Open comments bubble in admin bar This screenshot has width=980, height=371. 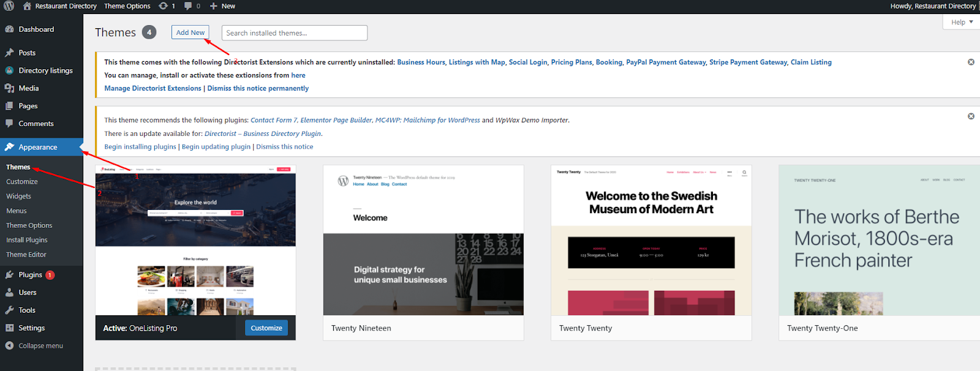click(x=189, y=6)
